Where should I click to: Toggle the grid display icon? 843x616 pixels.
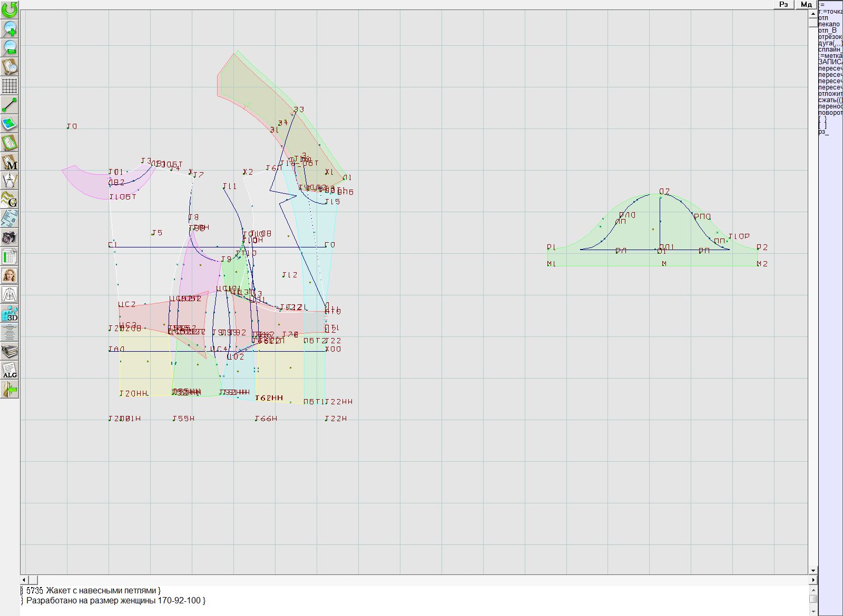tap(9, 86)
